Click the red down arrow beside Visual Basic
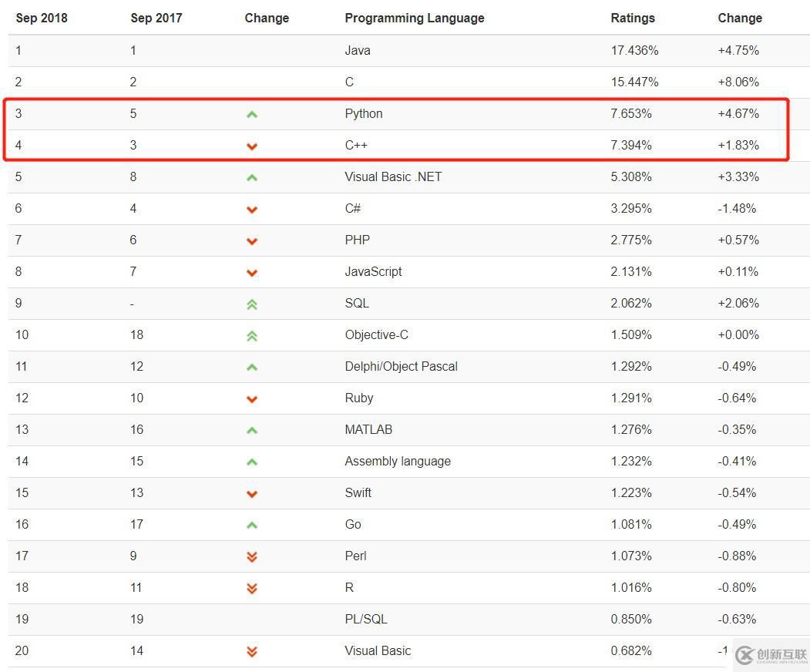The height and width of the screenshot is (672, 810). point(252,651)
